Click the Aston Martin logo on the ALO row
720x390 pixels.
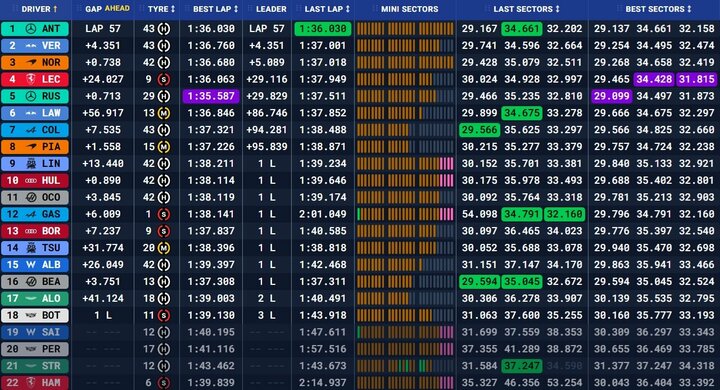pyautogui.click(x=31, y=299)
